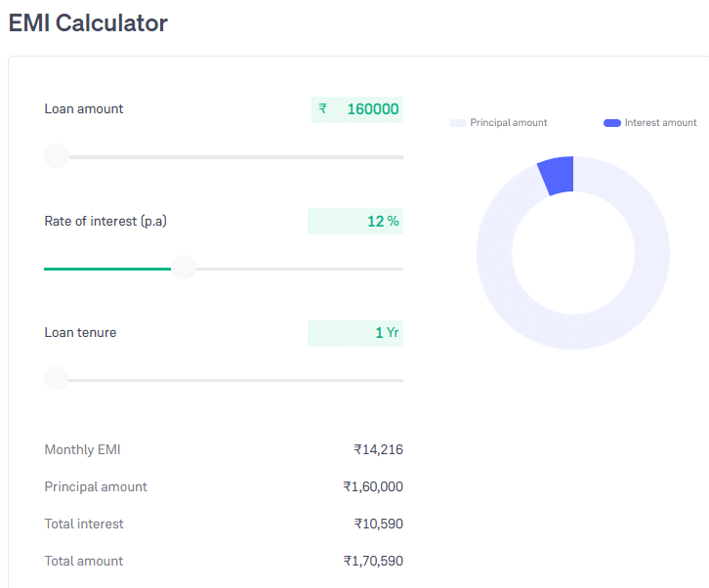Select the loan tenure field showing 1
This screenshot has height=588, width=709.
[379, 333]
